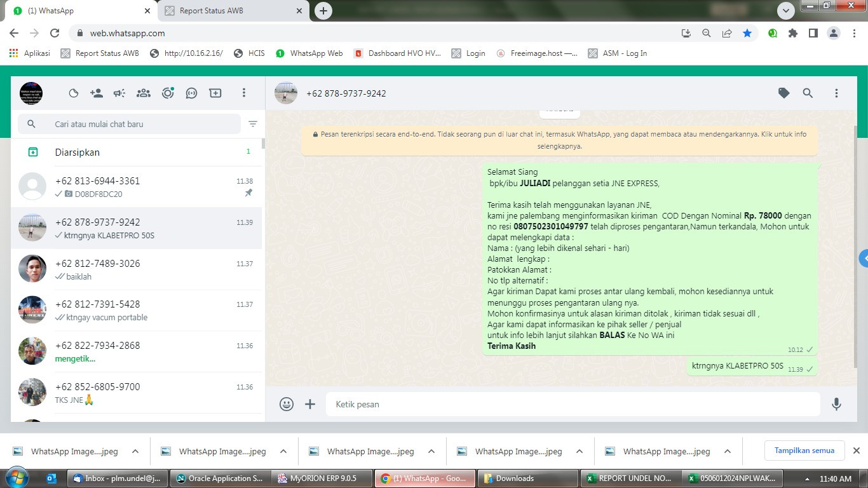View Status updates ring icon

[x=168, y=93]
